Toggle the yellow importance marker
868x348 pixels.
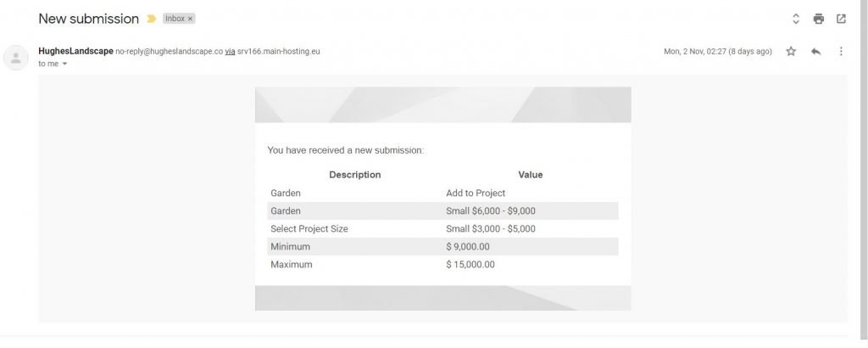pos(152,19)
